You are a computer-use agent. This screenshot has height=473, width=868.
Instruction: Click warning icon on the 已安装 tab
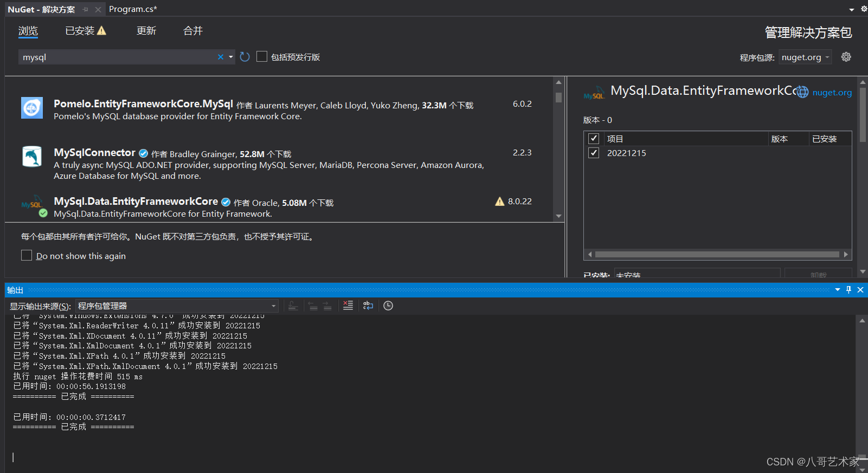point(101,31)
